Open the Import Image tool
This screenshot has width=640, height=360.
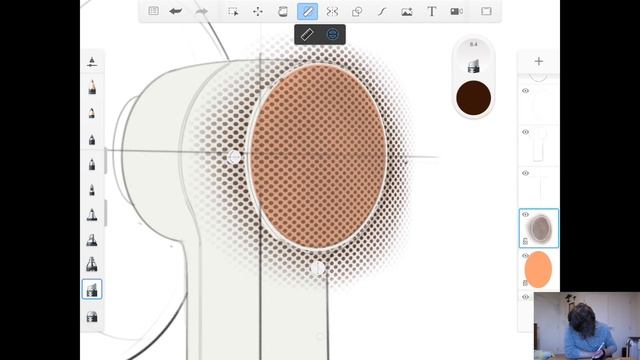tap(407, 11)
